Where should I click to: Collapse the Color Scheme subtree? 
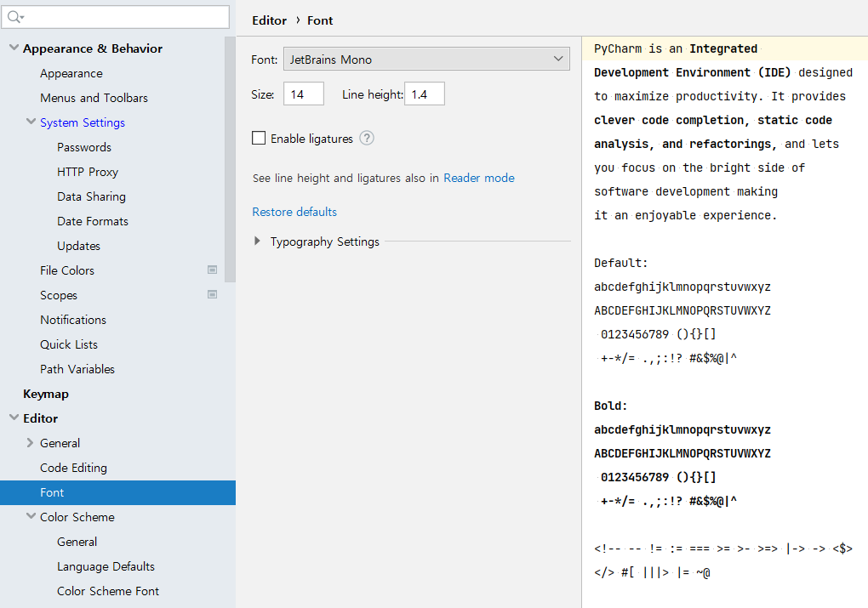coord(31,516)
